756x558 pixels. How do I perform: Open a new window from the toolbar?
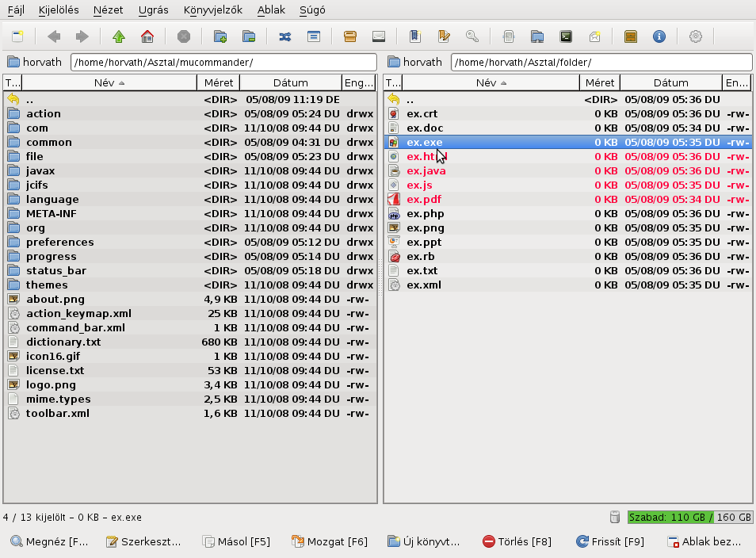click(x=18, y=36)
